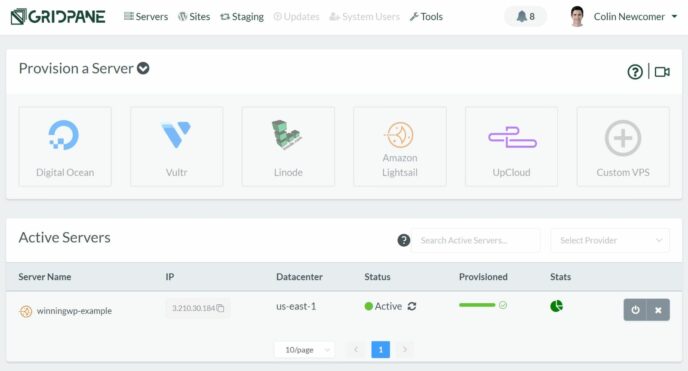Collapse the Provision a Server panel
The image size is (688, 371).
click(143, 68)
